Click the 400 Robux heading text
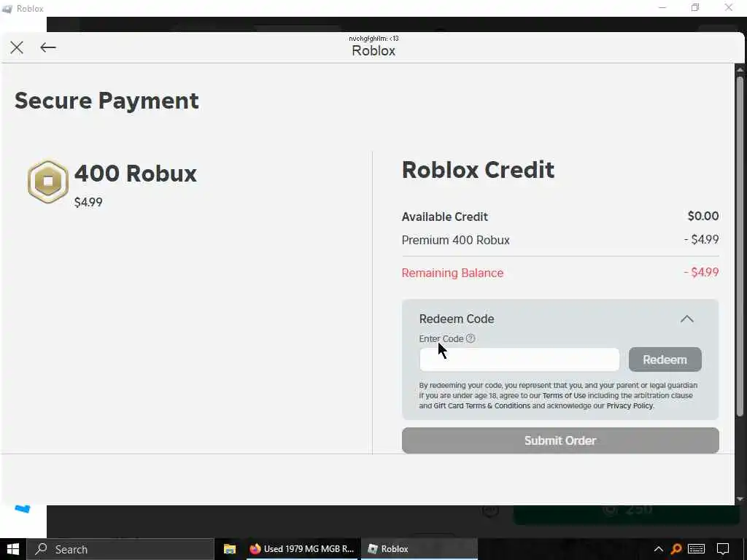747x560 pixels. tap(136, 174)
